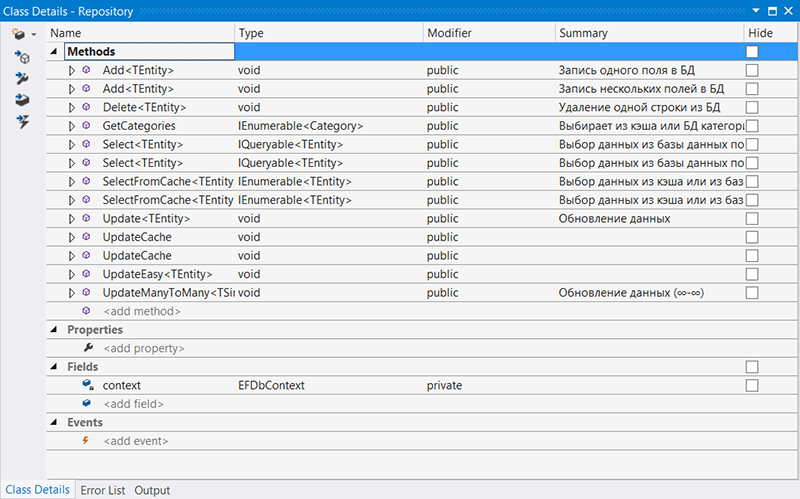Click the private field icon beside context
The width and height of the screenshot is (800, 499).
(x=88, y=385)
